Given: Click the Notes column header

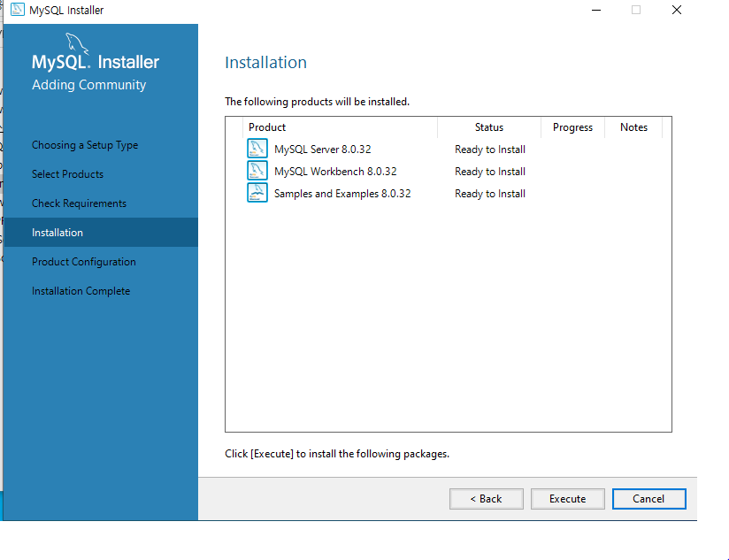Looking at the screenshot, I should click(633, 127).
